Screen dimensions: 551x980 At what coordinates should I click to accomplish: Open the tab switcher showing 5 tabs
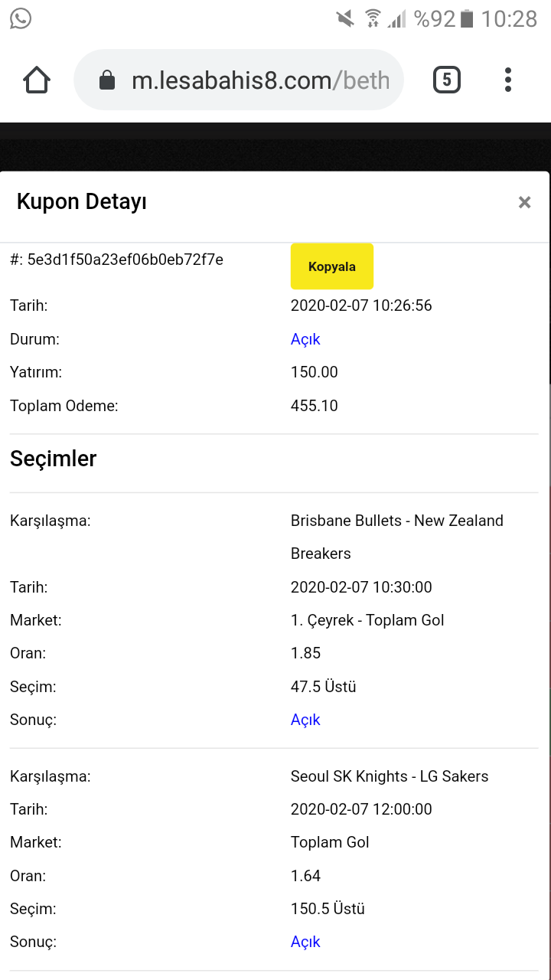(x=447, y=80)
